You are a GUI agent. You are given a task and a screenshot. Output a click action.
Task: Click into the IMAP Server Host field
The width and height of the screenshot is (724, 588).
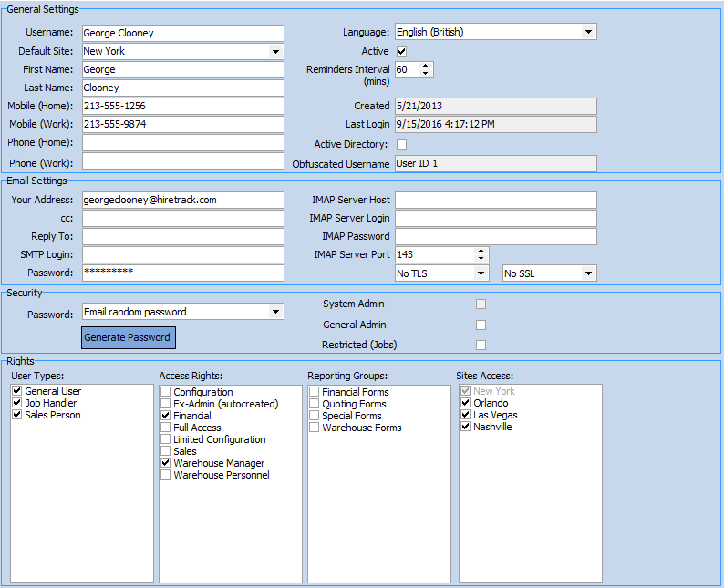click(x=495, y=200)
